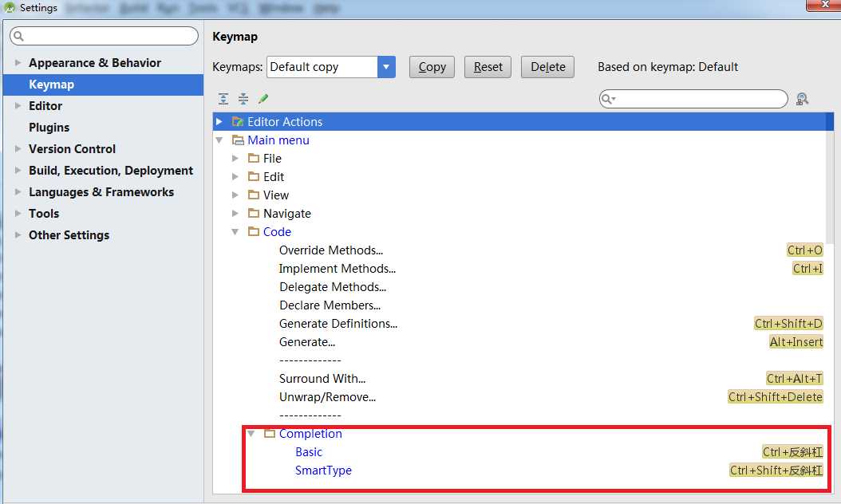Click the green pencil Edit Shortcut icon
This screenshot has height=504, width=841.
(263, 99)
